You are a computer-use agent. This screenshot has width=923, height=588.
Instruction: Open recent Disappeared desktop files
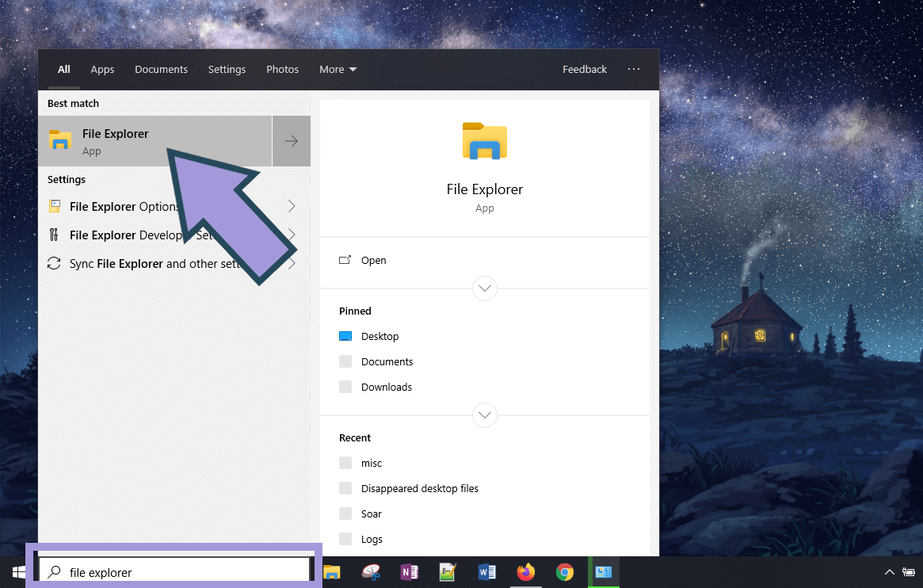point(420,488)
